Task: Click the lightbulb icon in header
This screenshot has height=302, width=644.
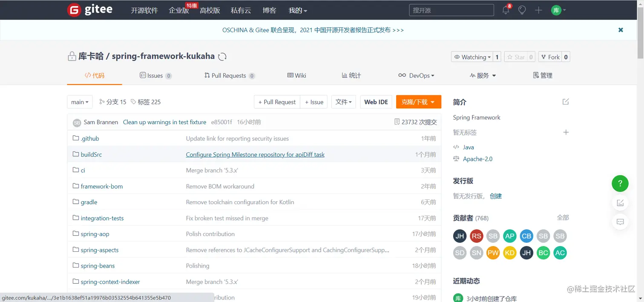Action: point(522,10)
